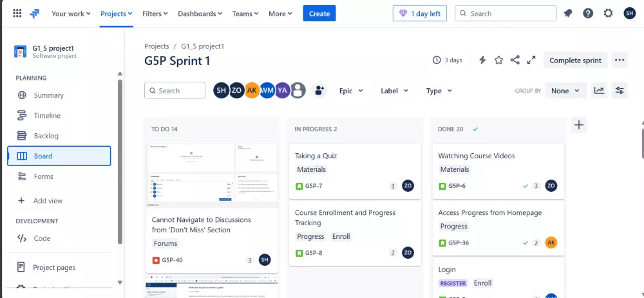Select Board in the sidebar
The image size is (644, 298).
59,156
